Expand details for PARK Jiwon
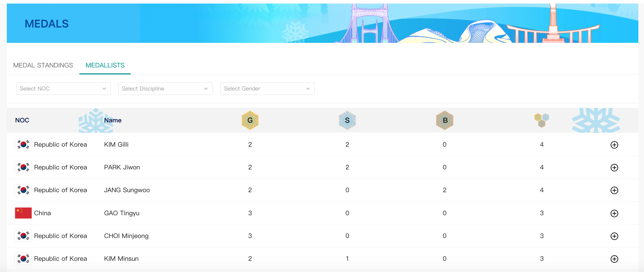The image size is (644, 272). pyautogui.click(x=614, y=168)
